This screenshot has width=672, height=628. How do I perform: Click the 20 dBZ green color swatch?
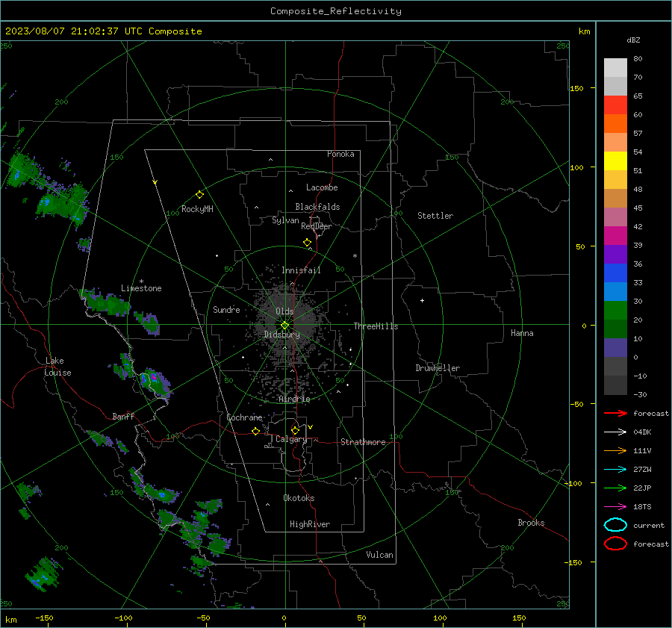coord(615,310)
